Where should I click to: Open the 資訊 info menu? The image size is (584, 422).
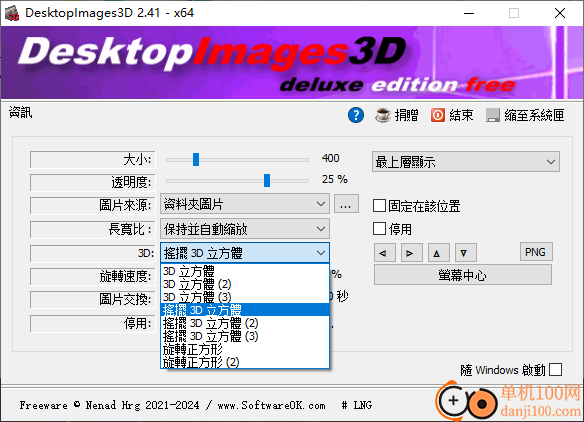pyautogui.click(x=20, y=112)
